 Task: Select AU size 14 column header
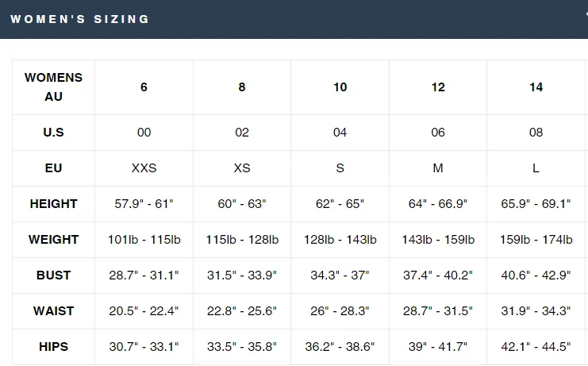[x=536, y=87]
